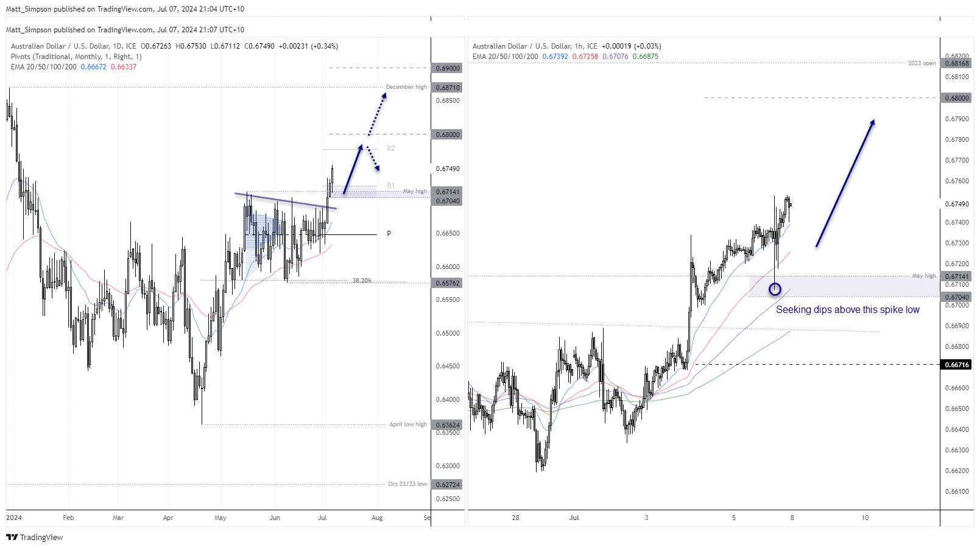Click the 8 date marker on hourly time axis
Viewport: 980px width, 548px height.
tap(792, 518)
